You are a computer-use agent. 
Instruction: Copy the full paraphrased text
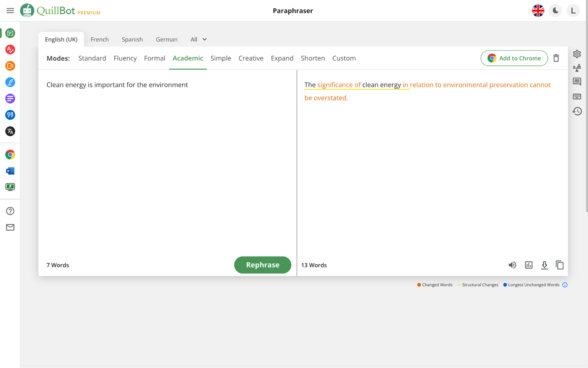pyautogui.click(x=559, y=265)
